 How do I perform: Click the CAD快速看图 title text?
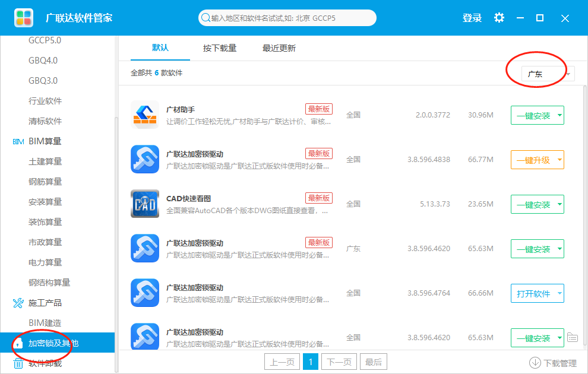pyautogui.click(x=188, y=199)
